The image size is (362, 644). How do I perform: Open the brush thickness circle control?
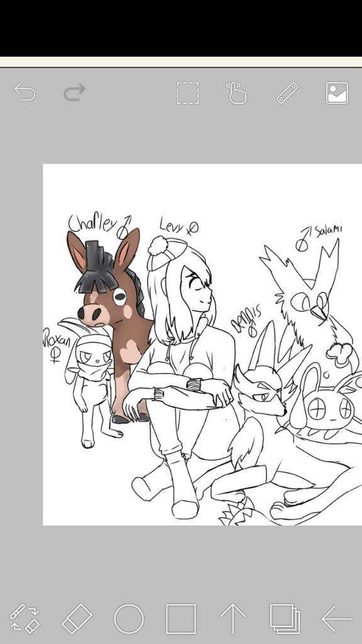point(129,618)
